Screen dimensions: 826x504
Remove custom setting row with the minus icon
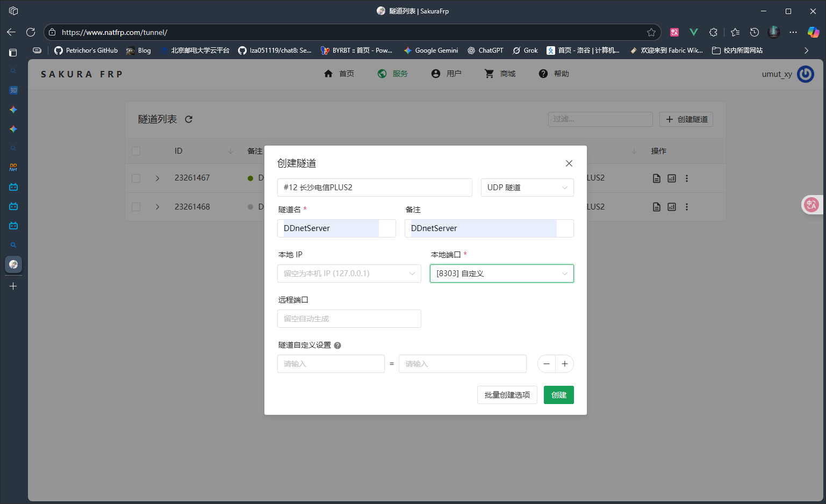[x=547, y=364]
